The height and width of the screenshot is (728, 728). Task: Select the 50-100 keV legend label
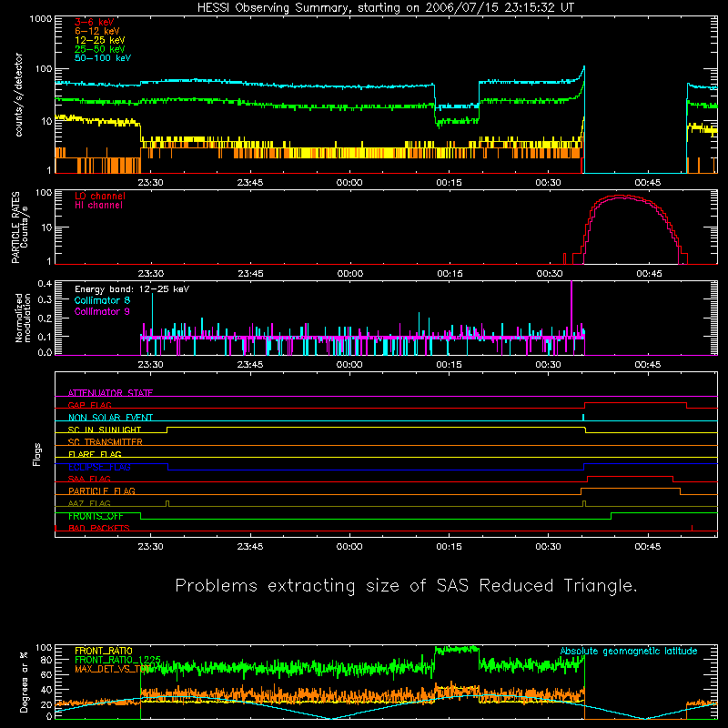[x=102, y=58]
